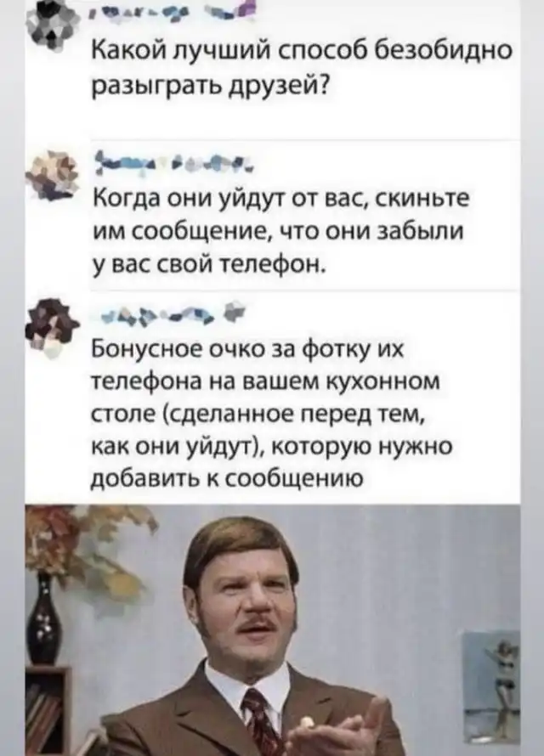
Task: Click the comment starting 'Бонусное очко за фотку'
Action: pyautogui.click(x=273, y=413)
